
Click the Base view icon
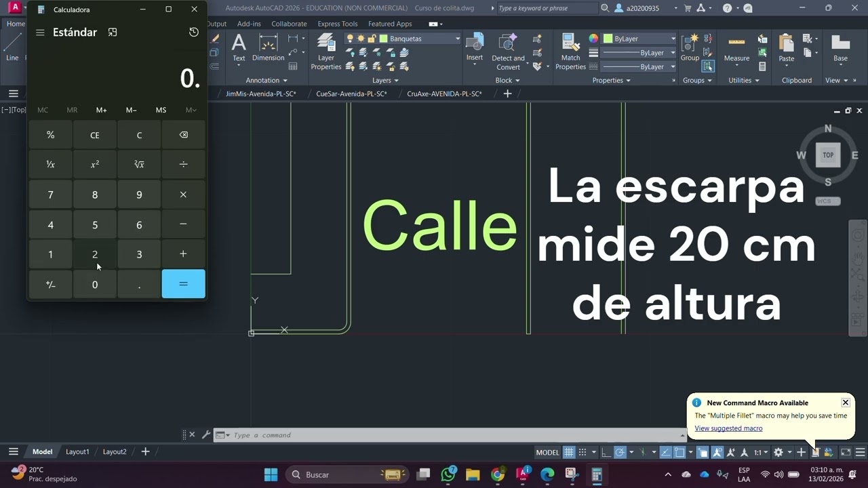[x=841, y=43]
